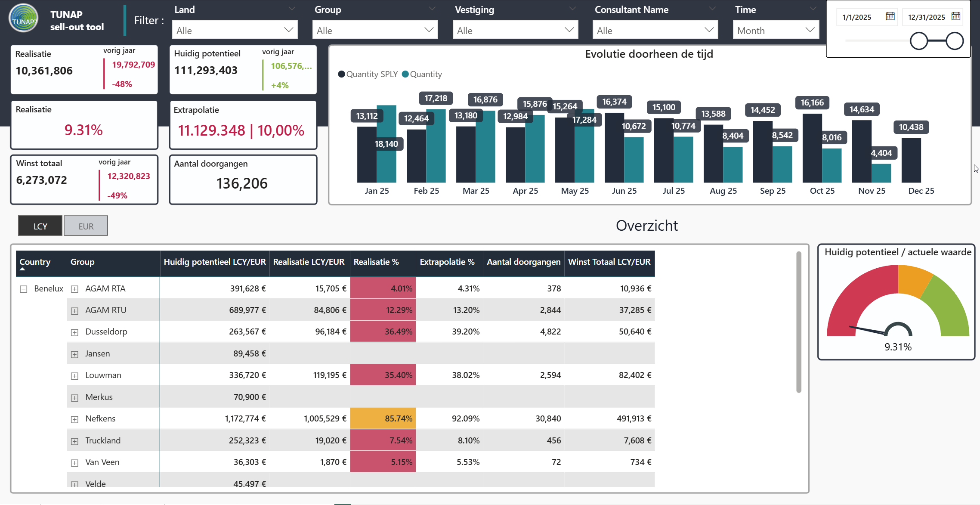Collapse the Benelux country row
The image size is (980, 505).
coord(24,289)
